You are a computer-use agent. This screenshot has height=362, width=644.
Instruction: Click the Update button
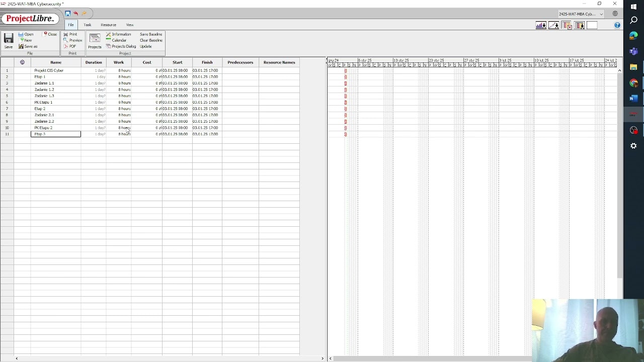(x=145, y=46)
